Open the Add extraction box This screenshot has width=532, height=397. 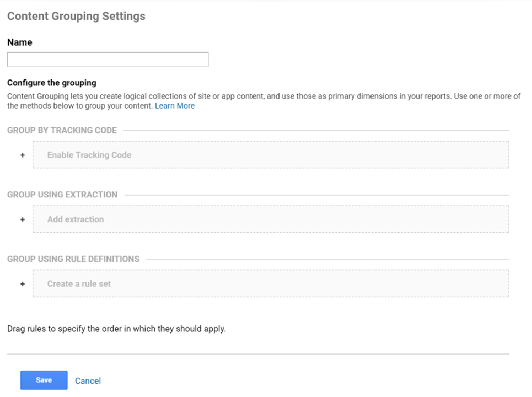tap(270, 219)
